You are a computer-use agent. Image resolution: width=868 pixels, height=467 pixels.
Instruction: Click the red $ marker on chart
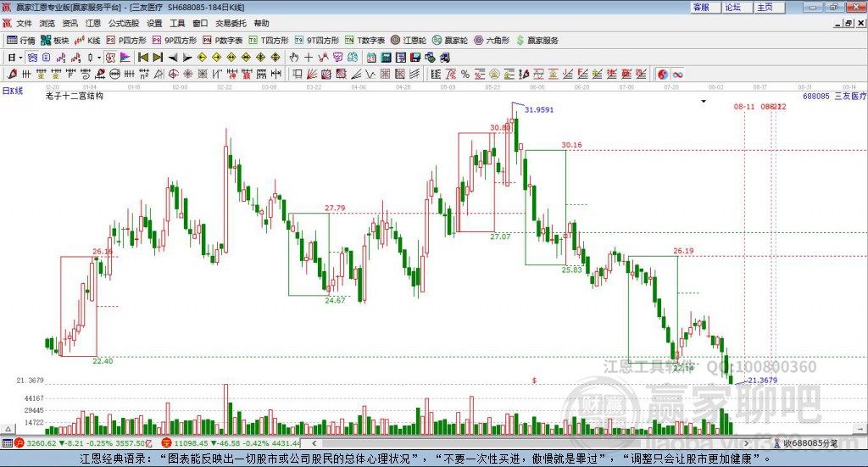[x=534, y=381]
